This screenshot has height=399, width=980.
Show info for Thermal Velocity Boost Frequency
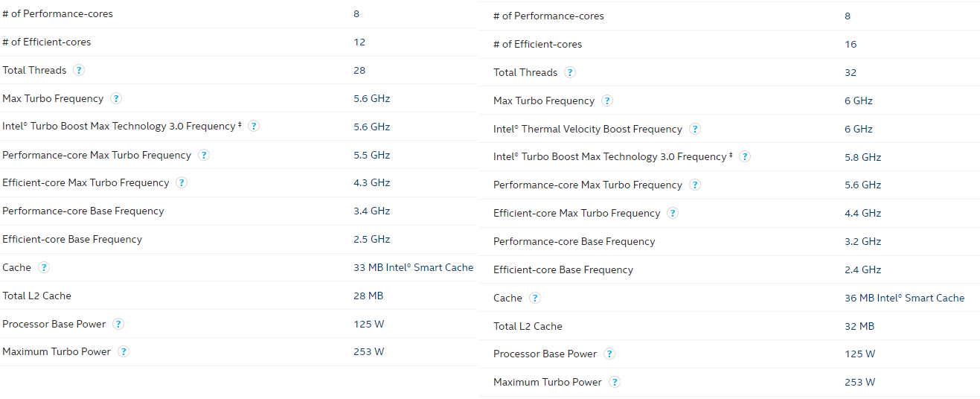[695, 130]
